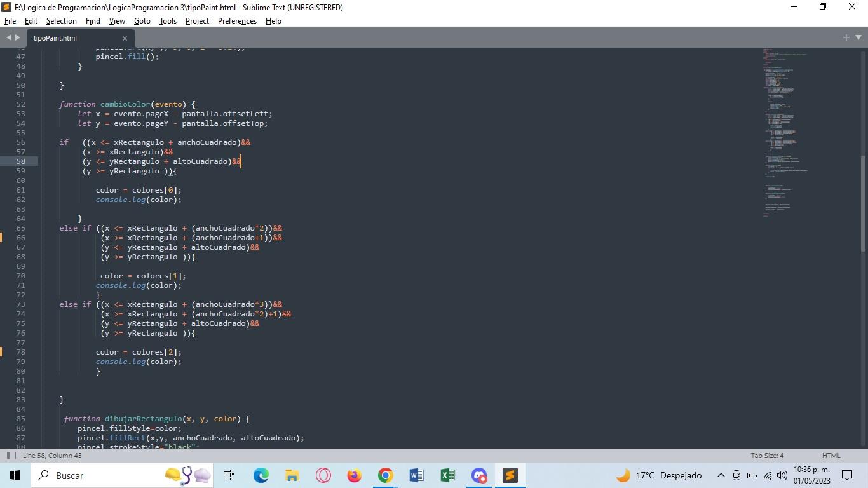Click 'color = colores[1];' line

(143, 276)
